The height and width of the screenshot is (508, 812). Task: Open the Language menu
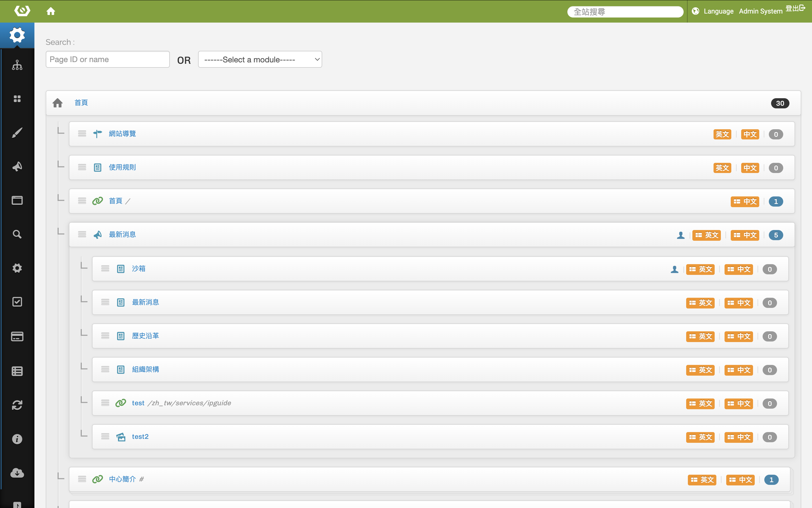click(718, 11)
